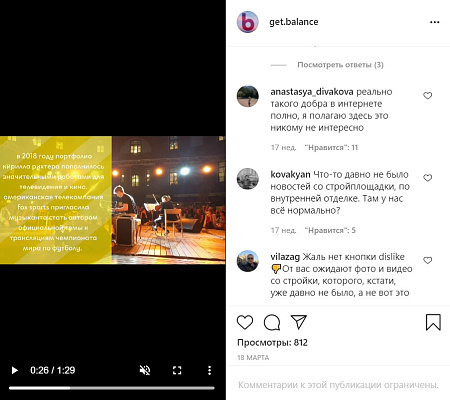Play the video
The height and width of the screenshot is (400, 450).
coord(14,370)
